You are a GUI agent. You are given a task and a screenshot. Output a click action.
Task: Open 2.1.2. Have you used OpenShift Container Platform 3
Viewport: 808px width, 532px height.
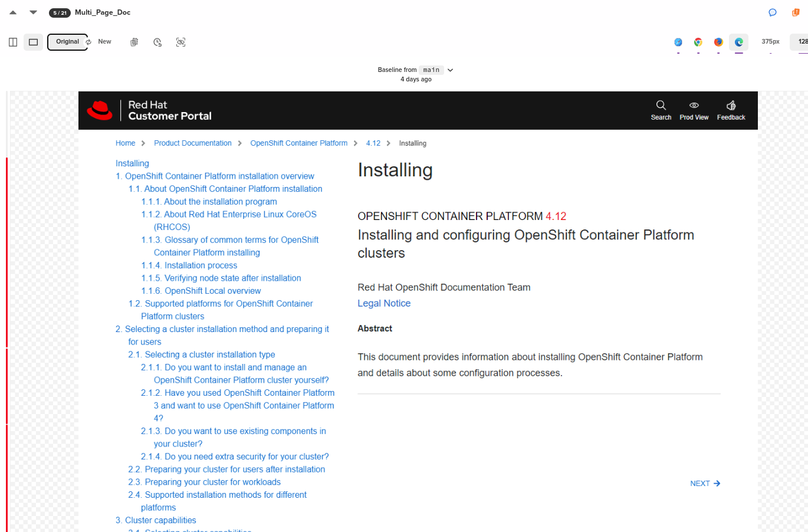(x=238, y=406)
